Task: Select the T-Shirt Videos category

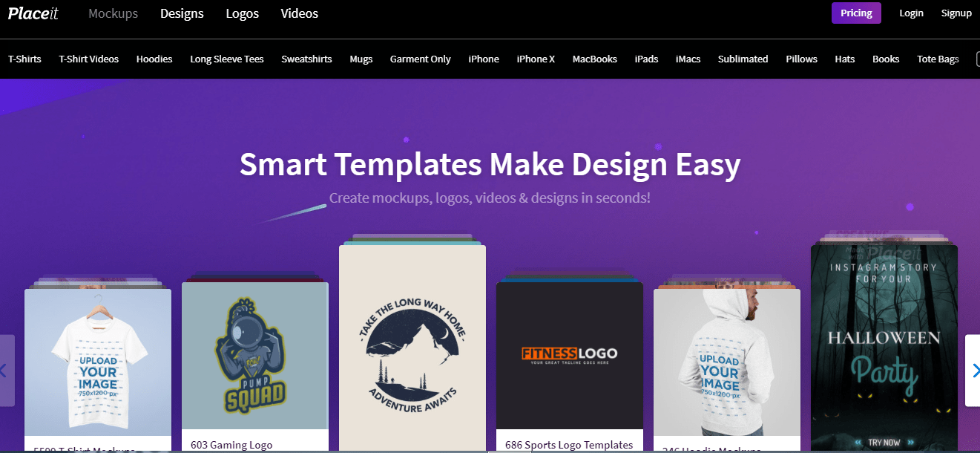Action: [89, 59]
